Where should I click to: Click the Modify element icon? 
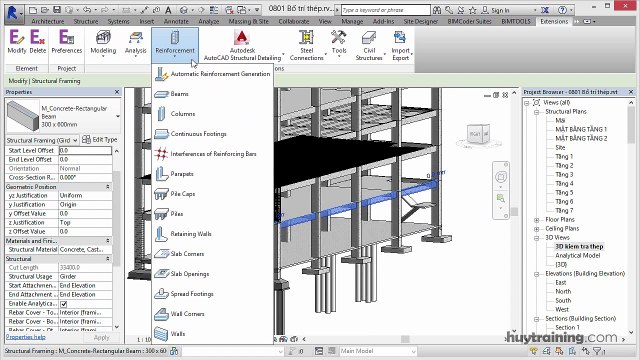click(16, 41)
